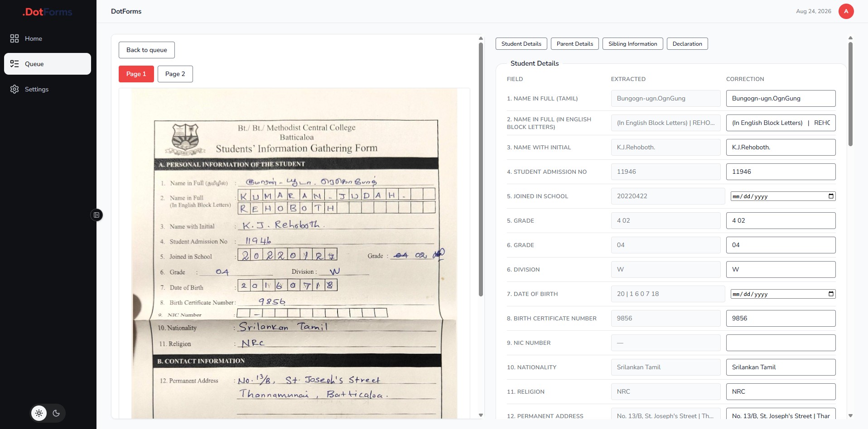Click Back to queue button

147,50
